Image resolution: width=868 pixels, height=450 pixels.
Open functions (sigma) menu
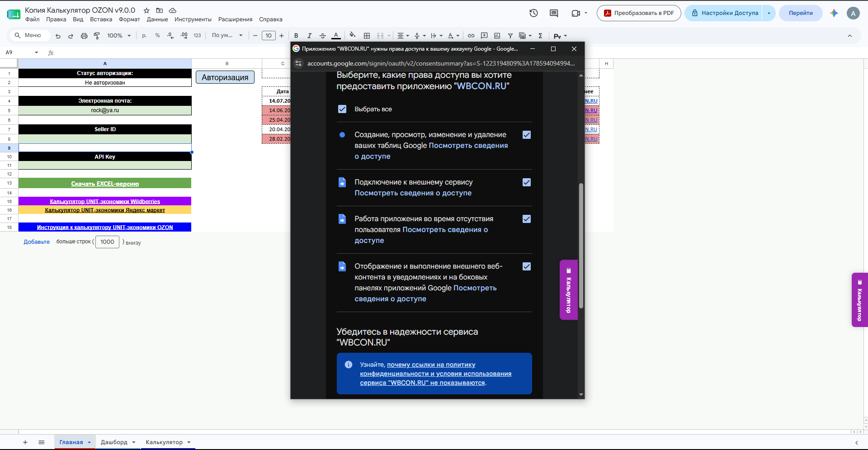[x=540, y=36]
